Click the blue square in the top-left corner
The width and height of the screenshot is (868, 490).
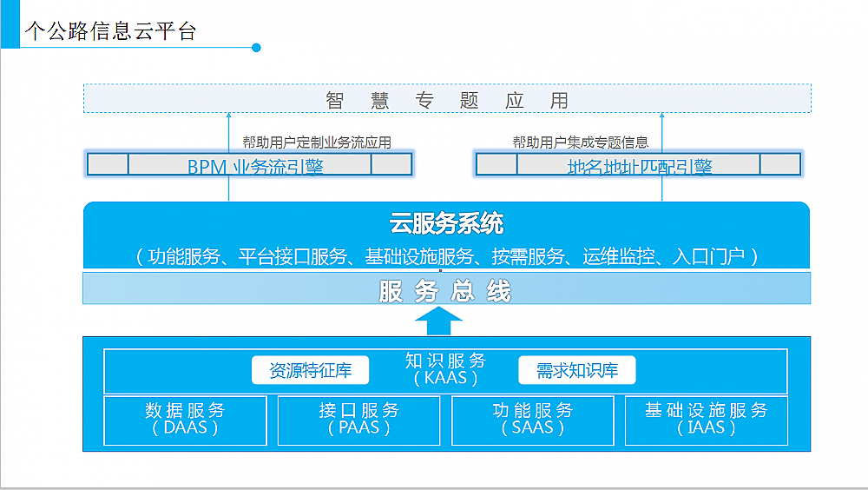(10, 23)
